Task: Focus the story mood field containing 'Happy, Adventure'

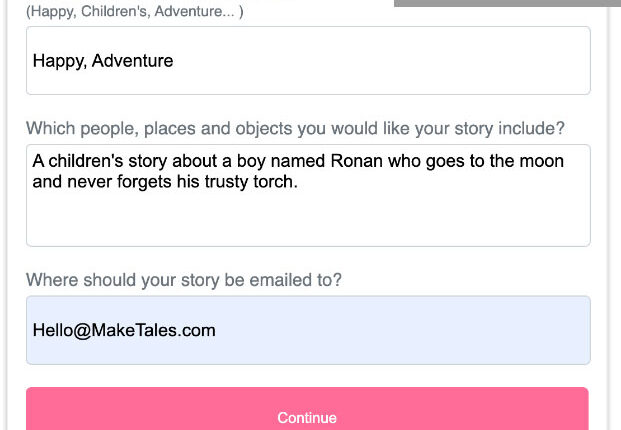Action: coord(308,61)
